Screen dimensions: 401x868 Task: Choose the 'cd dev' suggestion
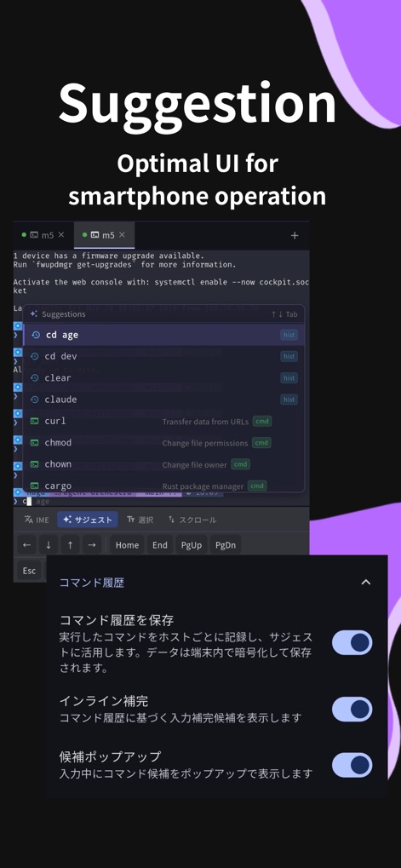163,357
